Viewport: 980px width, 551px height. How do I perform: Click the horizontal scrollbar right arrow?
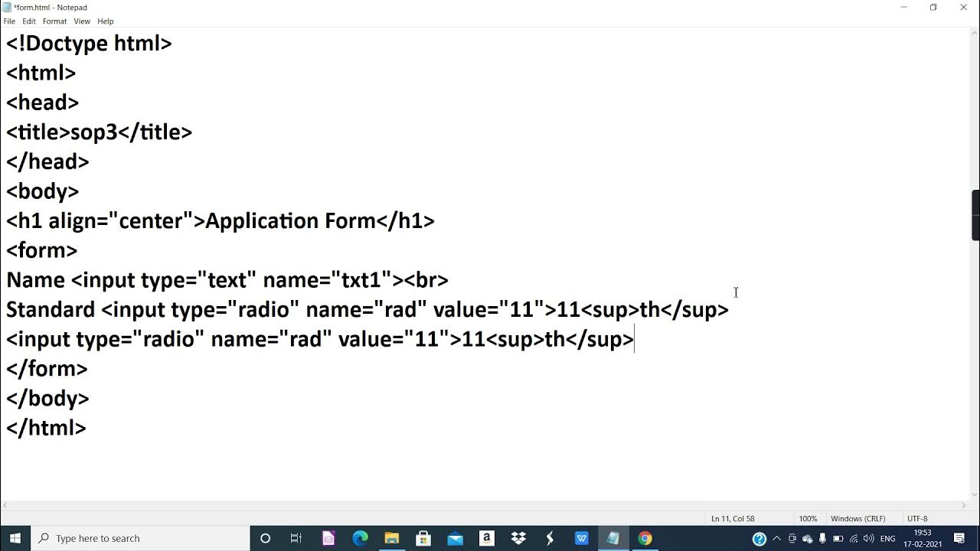coord(964,506)
